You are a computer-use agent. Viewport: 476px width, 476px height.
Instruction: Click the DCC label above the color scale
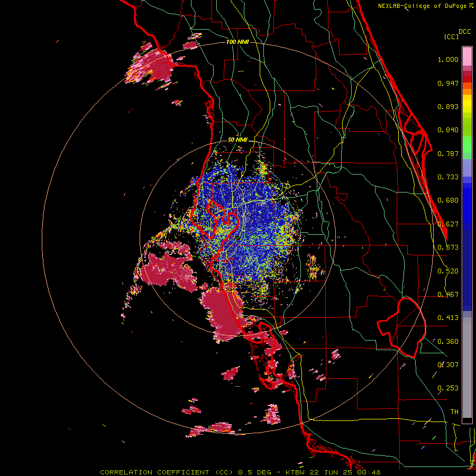[x=465, y=32]
